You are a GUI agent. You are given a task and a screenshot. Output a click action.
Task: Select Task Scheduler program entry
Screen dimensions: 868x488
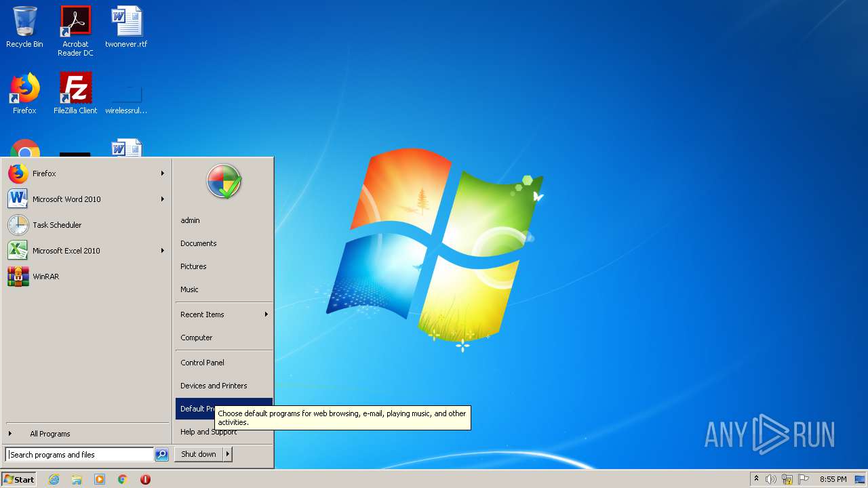[87, 225]
